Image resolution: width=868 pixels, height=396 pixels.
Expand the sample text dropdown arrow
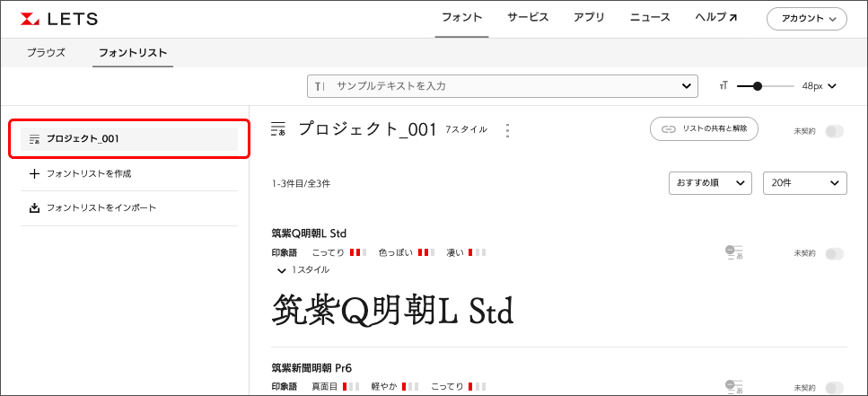click(686, 86)
